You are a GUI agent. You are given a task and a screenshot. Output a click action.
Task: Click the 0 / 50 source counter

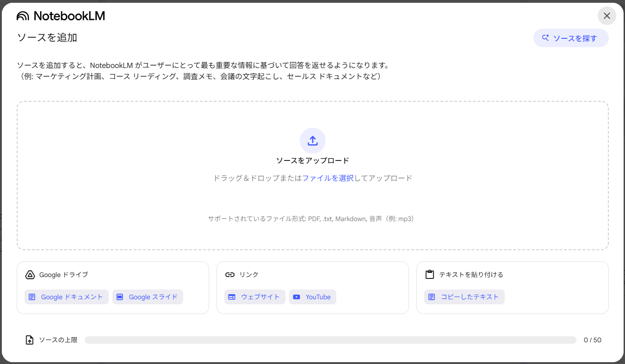pyautogui.click(x=592, y=340)
